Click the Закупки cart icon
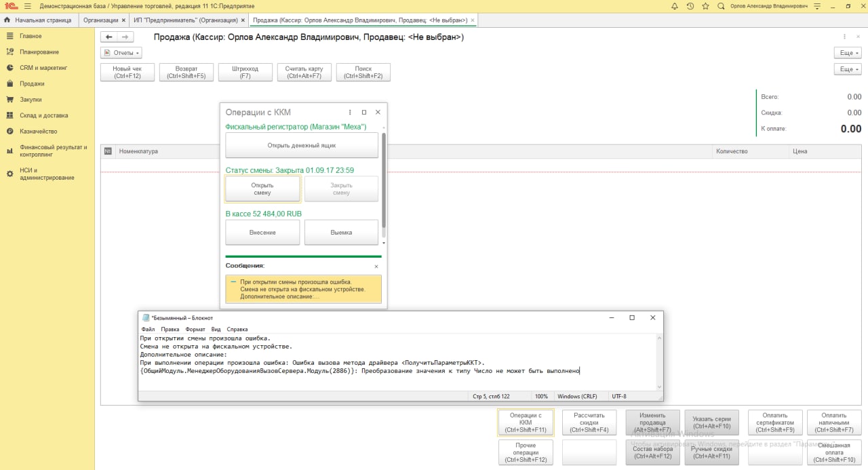 point(10,100)
